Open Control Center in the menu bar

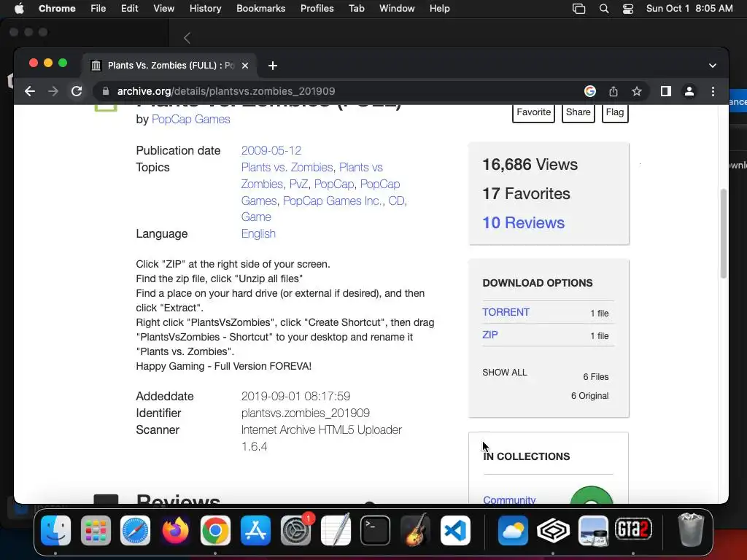[x=628, y=9]
